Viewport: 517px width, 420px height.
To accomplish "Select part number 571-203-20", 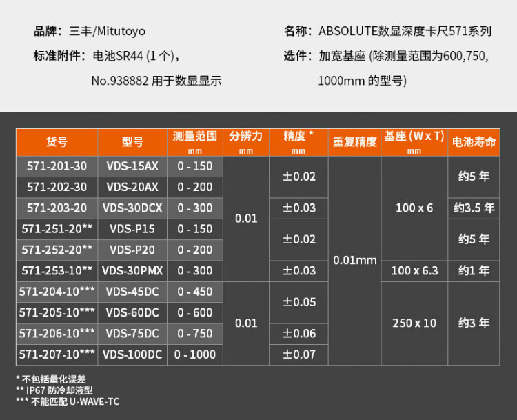I will [57, 208].
